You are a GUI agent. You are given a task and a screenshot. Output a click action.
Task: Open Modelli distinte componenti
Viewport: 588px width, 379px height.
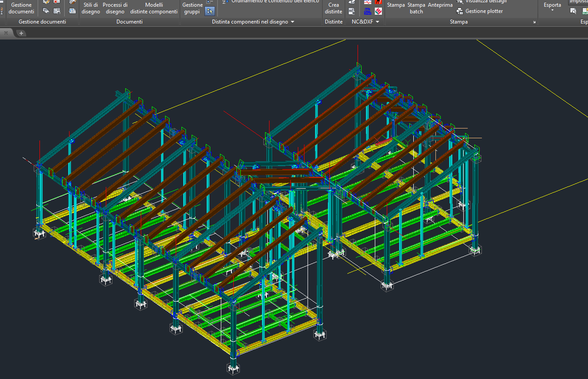(154, 8)
